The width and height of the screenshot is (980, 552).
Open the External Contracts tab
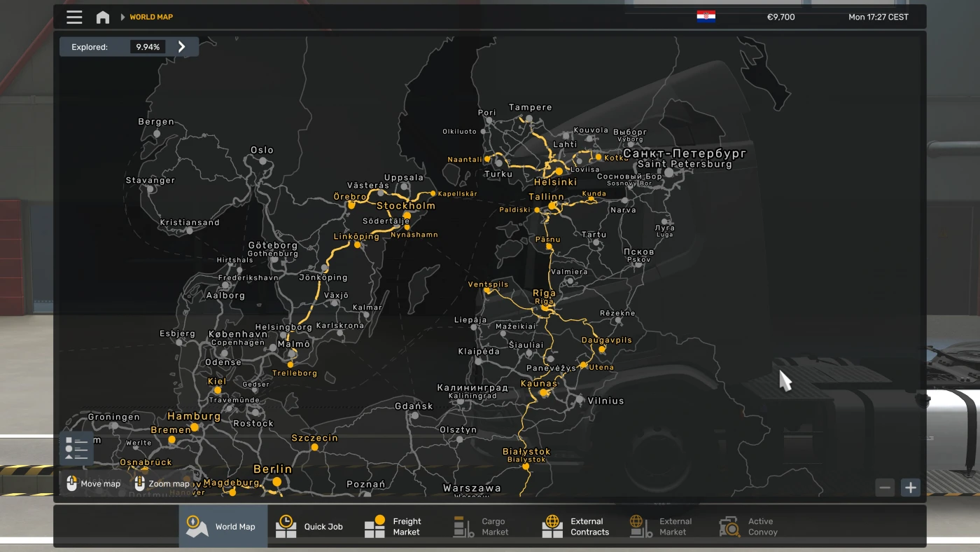pyautogui.click(x=575, y=527)
